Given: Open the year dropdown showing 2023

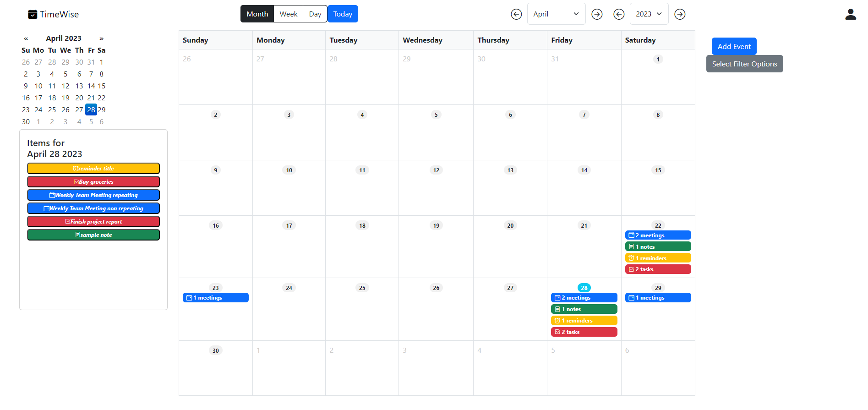Looking at the screenshot, I should pos(649,14).
